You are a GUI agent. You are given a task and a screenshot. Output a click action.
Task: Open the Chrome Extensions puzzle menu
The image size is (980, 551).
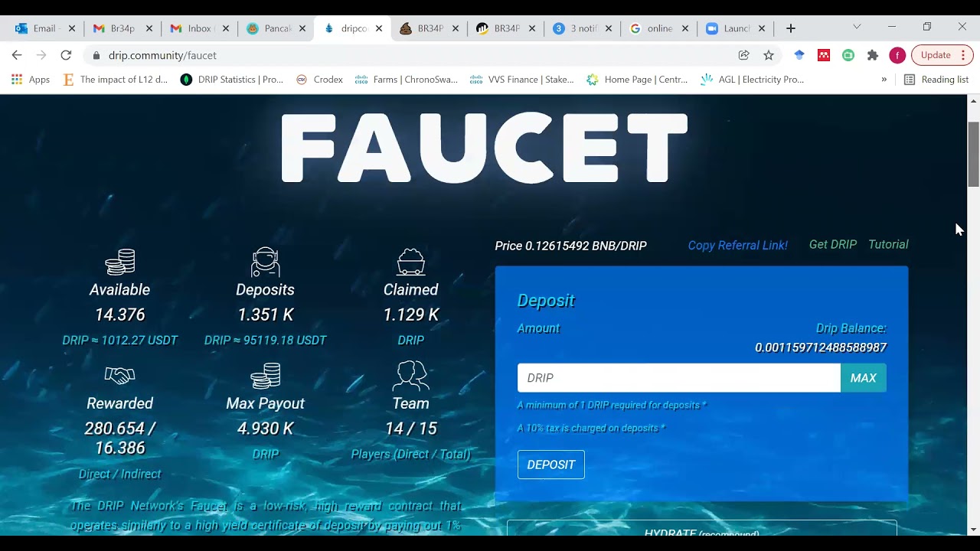(873, 55)
